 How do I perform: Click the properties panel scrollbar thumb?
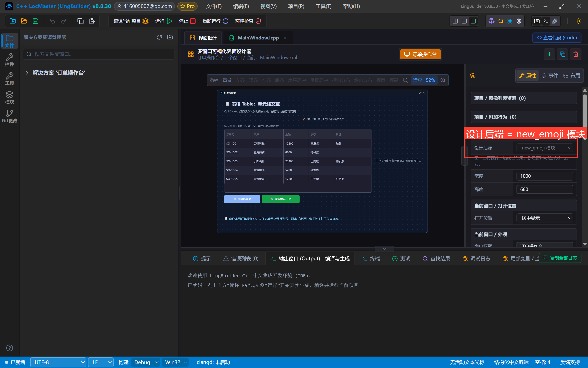(585, 117)
